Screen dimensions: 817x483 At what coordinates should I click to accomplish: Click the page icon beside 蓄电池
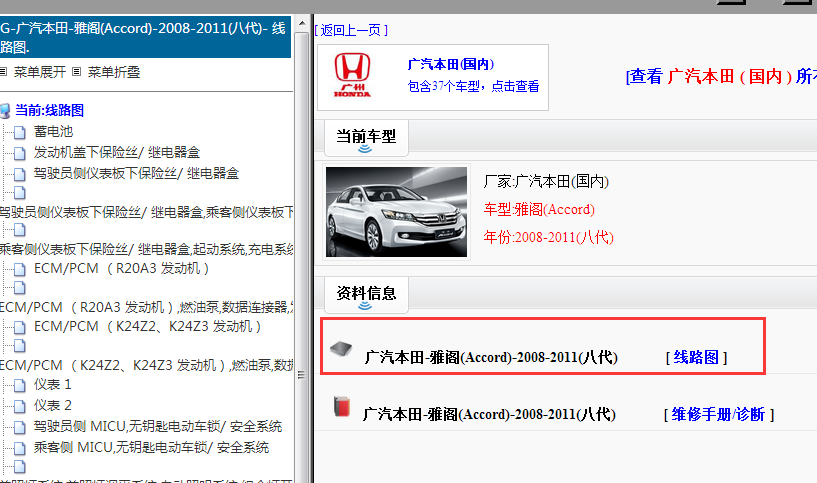(20, 132)
